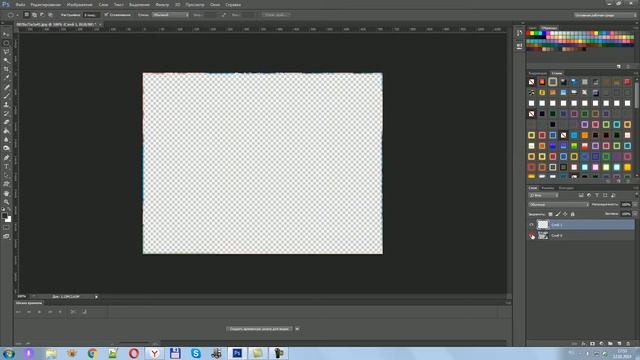Open the Изображение menu
This screenshot has height=360, width=640.
pos(79,4)
